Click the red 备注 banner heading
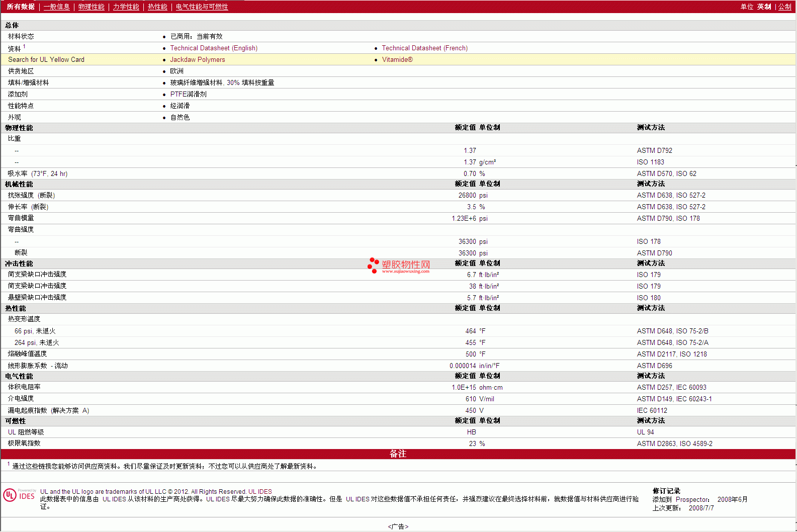Screen dimensions: 797x532 398,454
